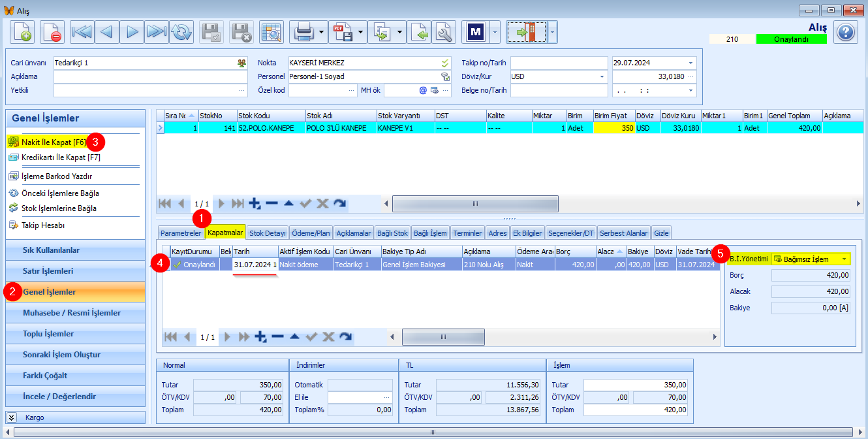The image size is (868, 439).
Task: Click İşleme Barkod Yazdır
Action: [57, 176]
